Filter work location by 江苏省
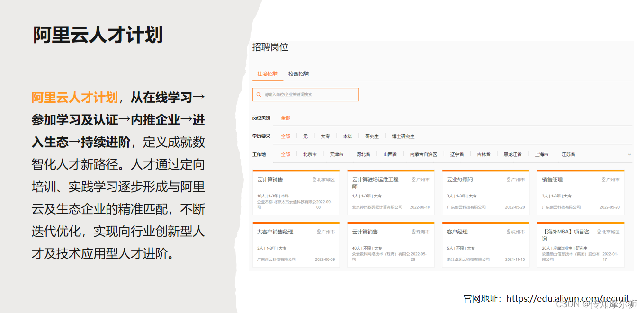Viewport: 644px width, 313px height. coord(568,154)
